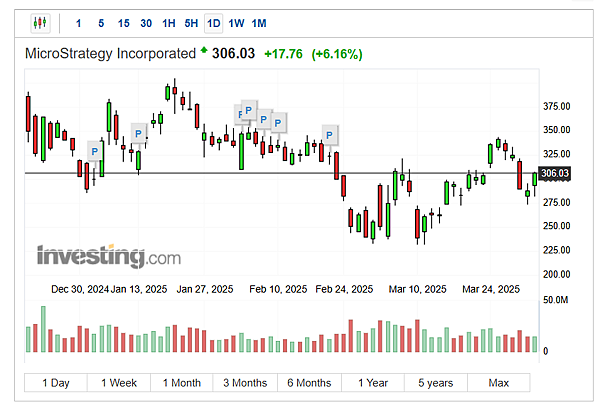Click the +17.76 price change value
The image size is (600, 410).
(x=284, y=54)
